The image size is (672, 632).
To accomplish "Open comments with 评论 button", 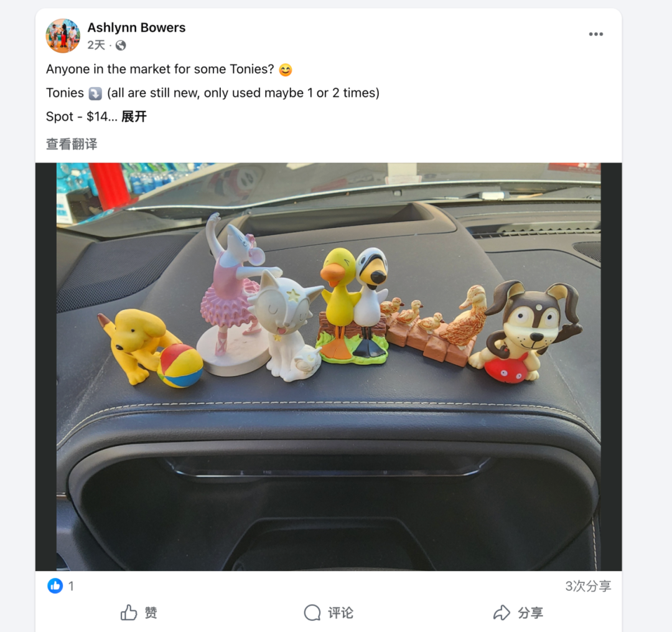I will 329,613.
